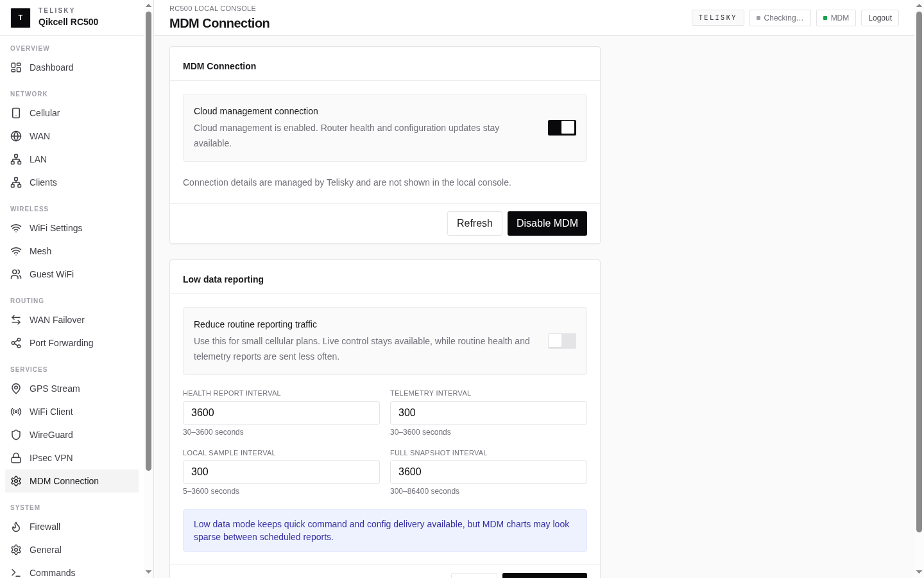The height and width of the screenshot is (578, 924).
Task: Click the sidebar scrollbar down arrow
Action: (148, 572)
